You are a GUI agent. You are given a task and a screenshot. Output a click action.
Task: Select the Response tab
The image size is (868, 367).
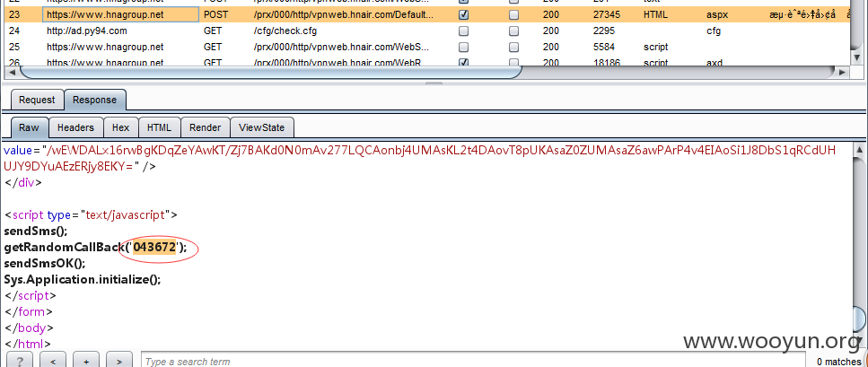(94, 100)
